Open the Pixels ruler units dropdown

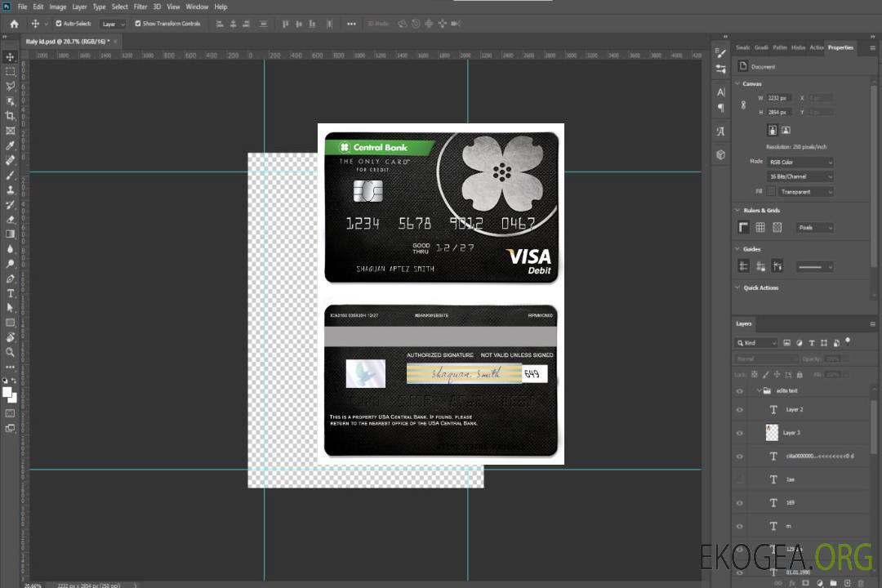(x=815, y=228)
